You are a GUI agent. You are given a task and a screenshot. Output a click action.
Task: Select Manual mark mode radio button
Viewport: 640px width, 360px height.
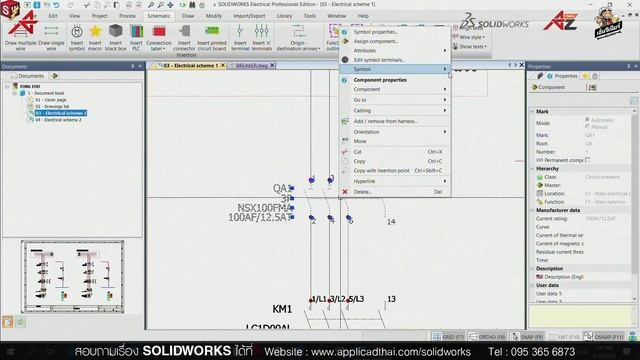pos(587,127)
